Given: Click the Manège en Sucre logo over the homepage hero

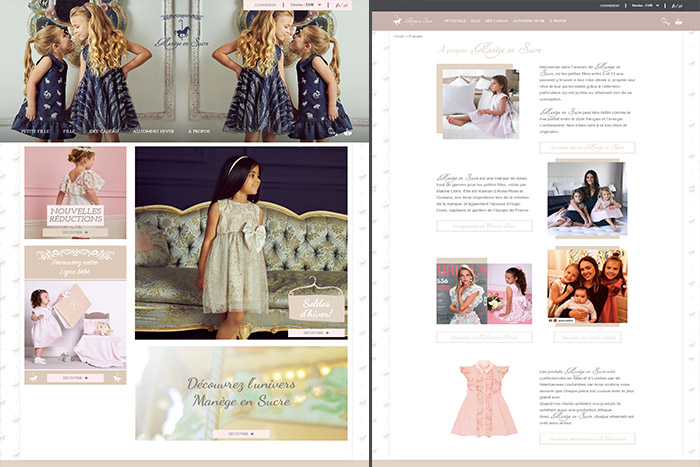Looking at the screenshot, I should click(182, 32).
